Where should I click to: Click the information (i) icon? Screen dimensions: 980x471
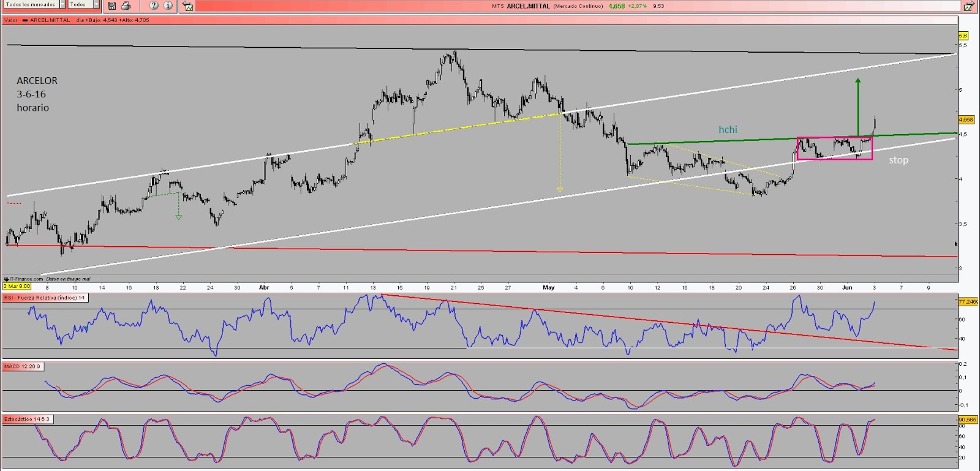pos(168,6)
